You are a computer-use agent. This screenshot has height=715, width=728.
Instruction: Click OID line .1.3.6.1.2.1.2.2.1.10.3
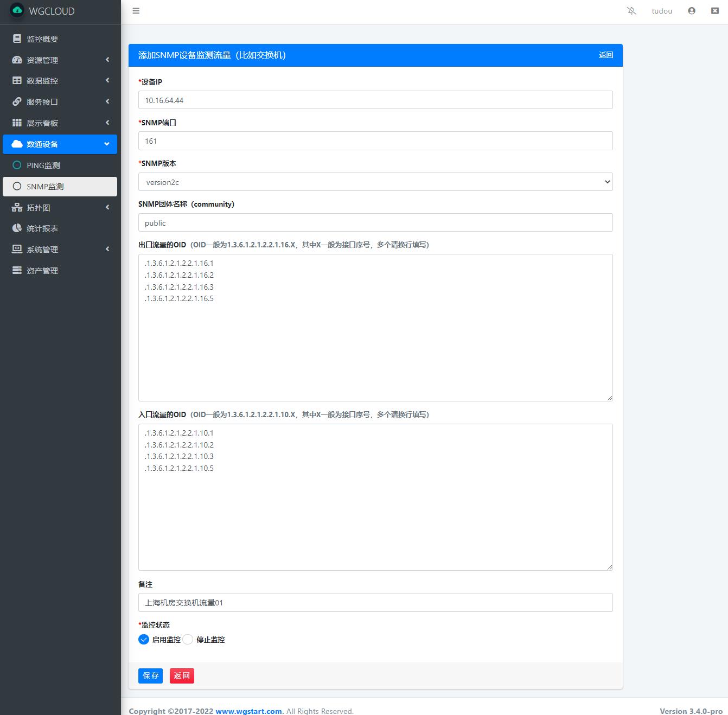pyautogui.click(x=179, y=457)
